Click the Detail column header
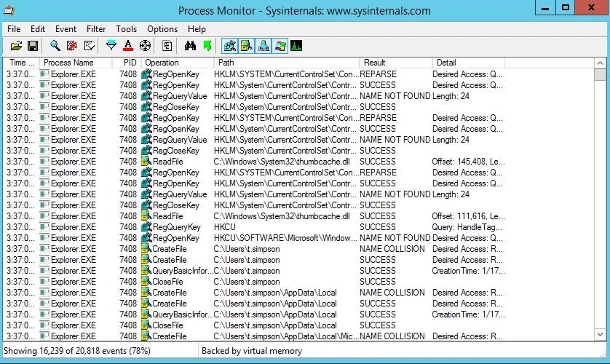Image resolution: width=610 pixels, height=364 pixels. click(x=468, y=63)
